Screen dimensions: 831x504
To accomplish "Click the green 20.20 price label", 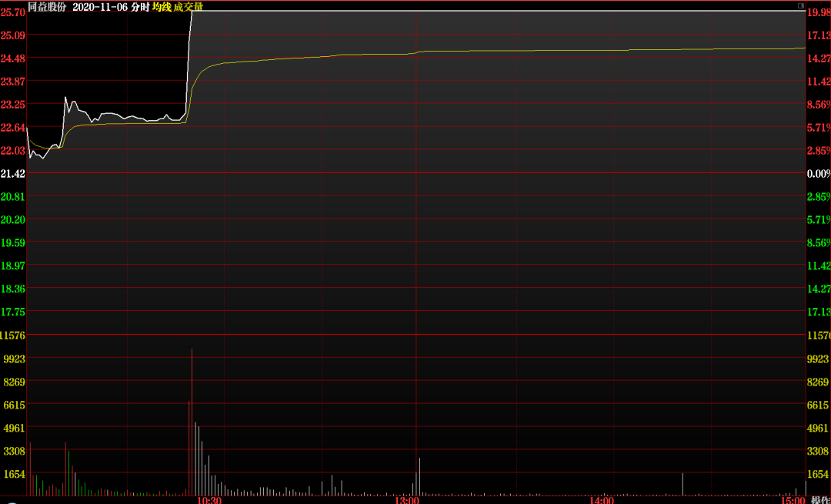I will (x=12, y=219).
